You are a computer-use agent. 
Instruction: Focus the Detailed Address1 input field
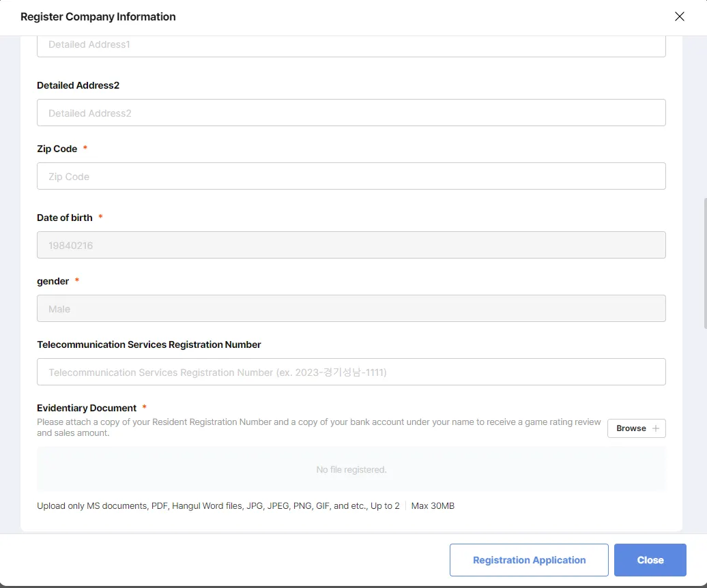(x=351, y=45)
